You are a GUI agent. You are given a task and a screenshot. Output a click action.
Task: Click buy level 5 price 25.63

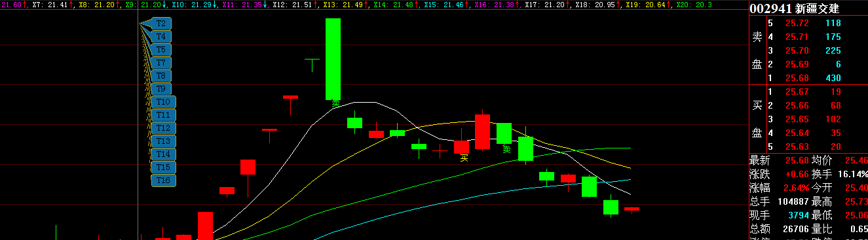point(798,146)
